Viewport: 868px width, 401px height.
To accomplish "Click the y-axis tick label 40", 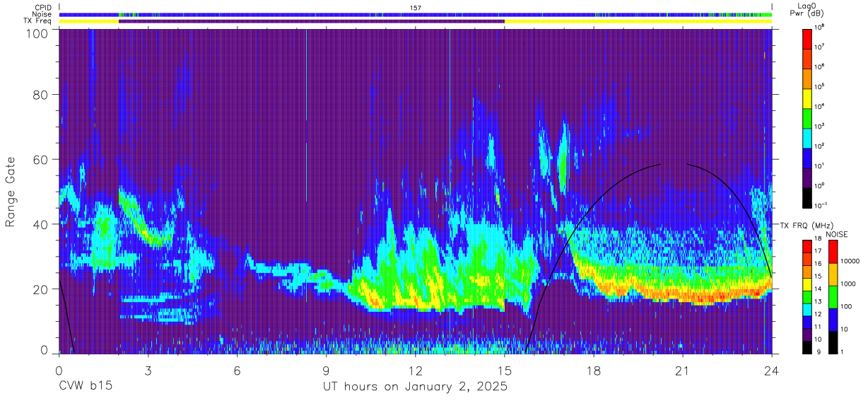I will coord(40,224).
